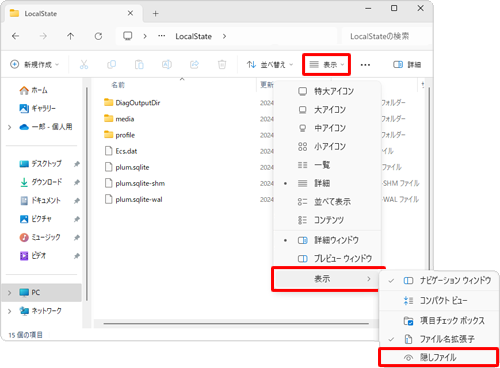The height and width of the screenshot is (368, 500).
Task: Click the Refresh icon
Action: click(98, 36)
